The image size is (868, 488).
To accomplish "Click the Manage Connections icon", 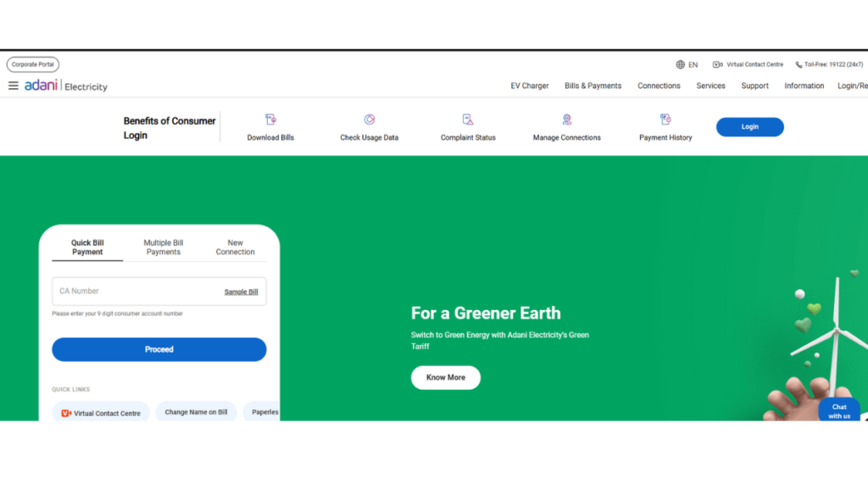I will 567,120.
